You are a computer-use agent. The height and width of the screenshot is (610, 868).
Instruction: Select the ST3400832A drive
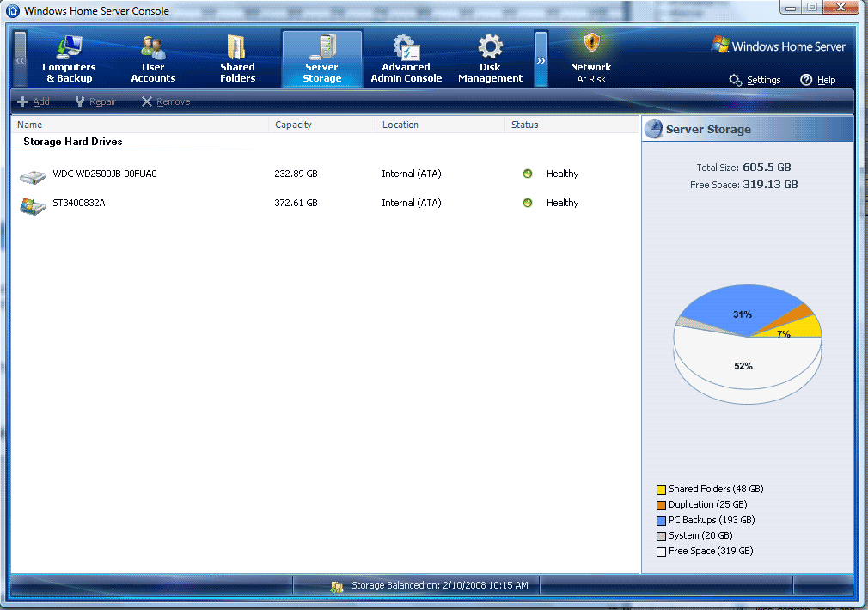[x=324, y=203]
